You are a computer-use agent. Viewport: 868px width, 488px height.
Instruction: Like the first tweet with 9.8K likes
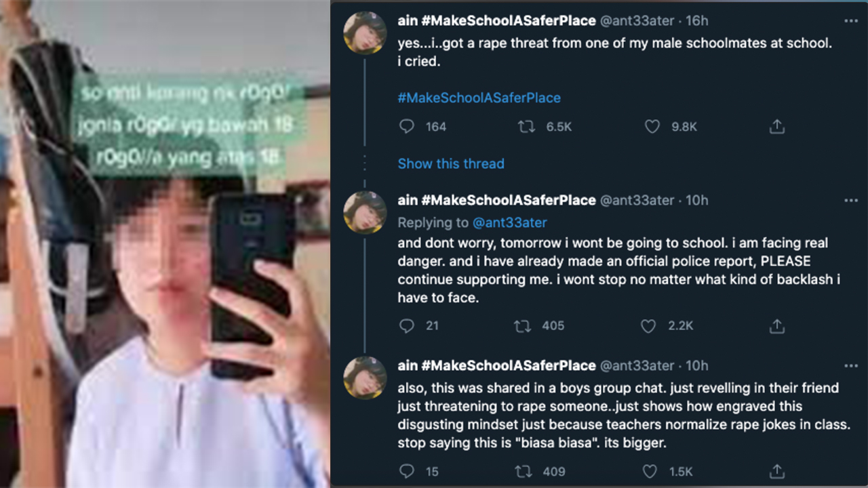pyautogui.click(x=652, y=127)
